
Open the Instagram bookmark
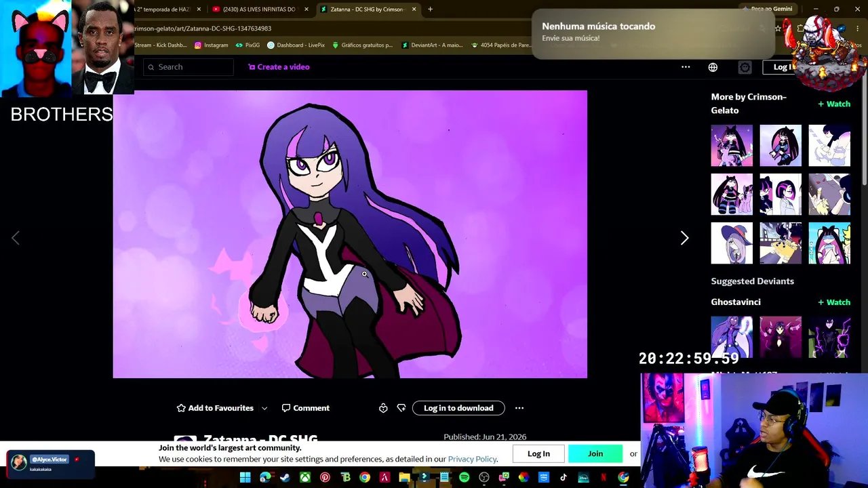[x=211, y=45]
